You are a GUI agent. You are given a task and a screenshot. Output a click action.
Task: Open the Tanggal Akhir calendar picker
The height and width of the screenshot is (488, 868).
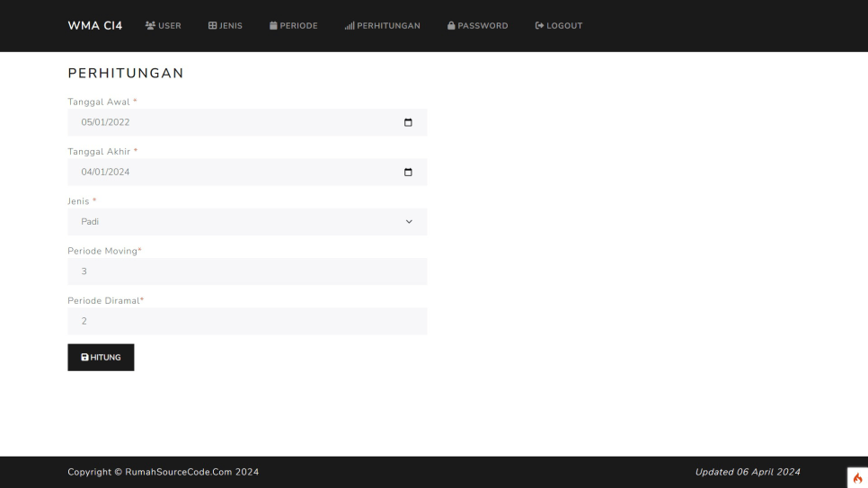408,173
